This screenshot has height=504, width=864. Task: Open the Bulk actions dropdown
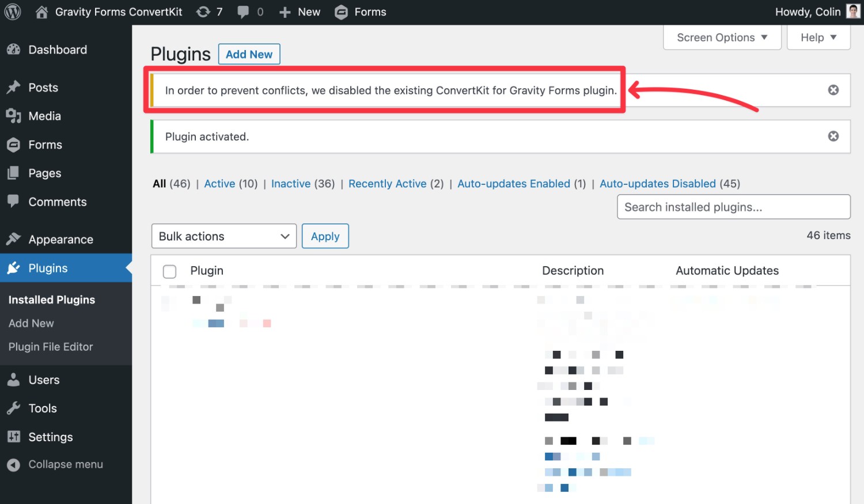pos(224,236)
